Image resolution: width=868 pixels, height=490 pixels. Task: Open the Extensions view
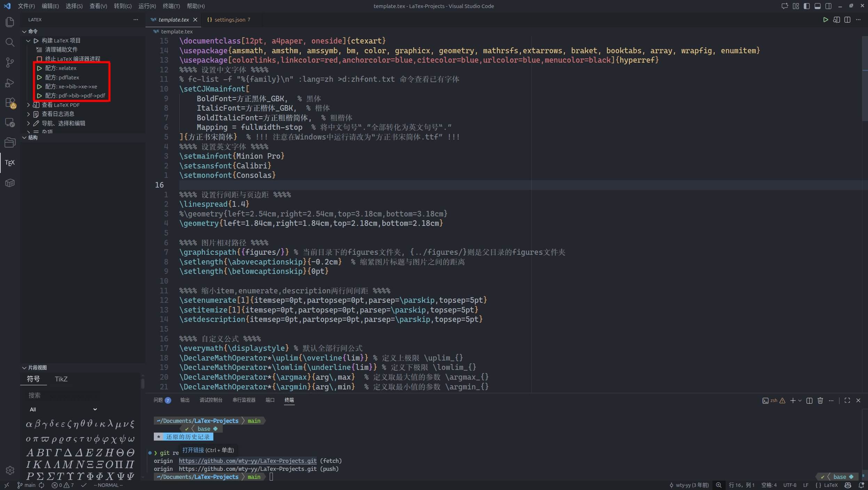tap(10, 103)
